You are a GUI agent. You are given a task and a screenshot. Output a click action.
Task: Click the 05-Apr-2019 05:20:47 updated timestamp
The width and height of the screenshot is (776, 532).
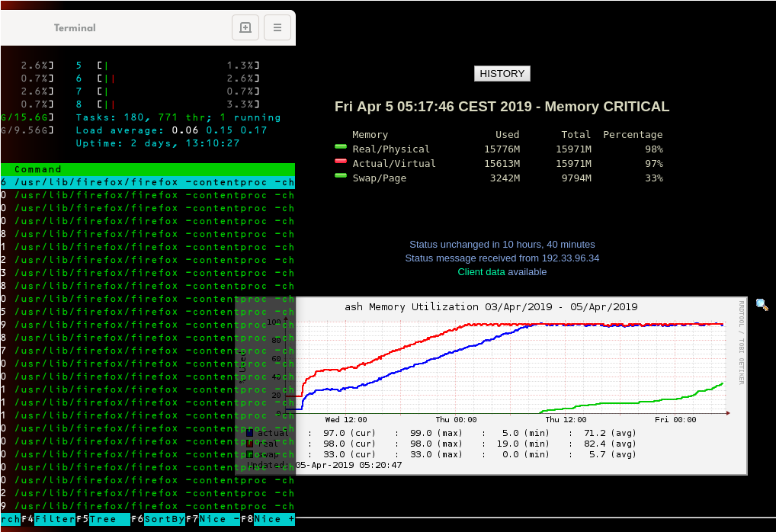point(349,465)
